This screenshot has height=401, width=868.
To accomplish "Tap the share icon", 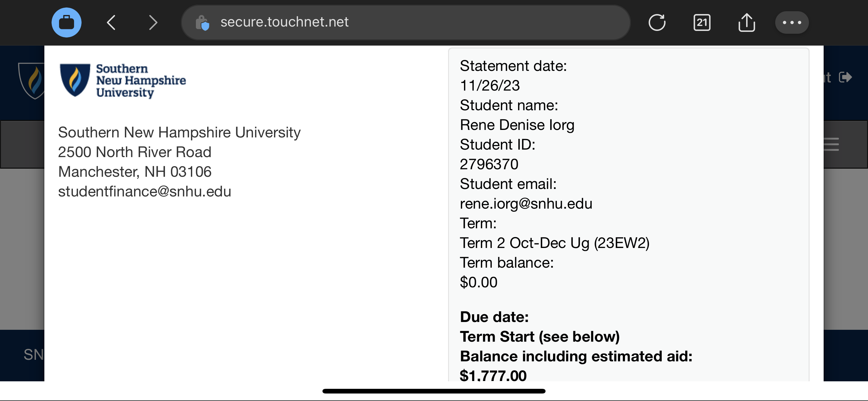I will tap(746, 22).
